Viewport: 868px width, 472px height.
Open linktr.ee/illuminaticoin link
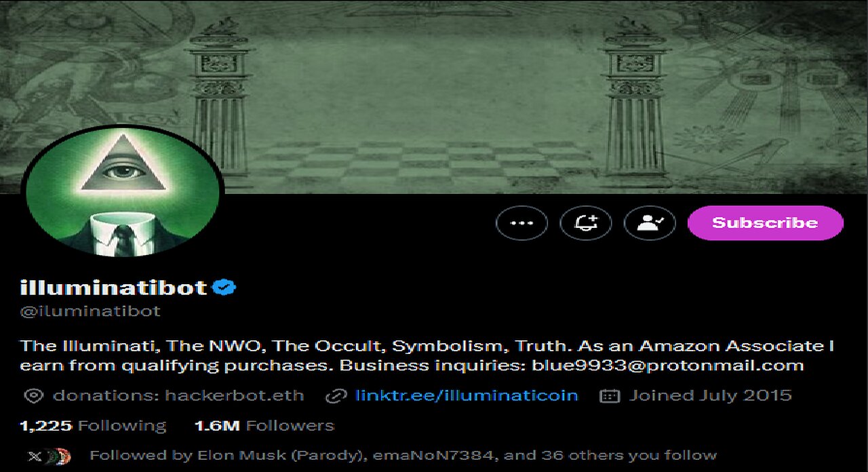tap(467, 395)
